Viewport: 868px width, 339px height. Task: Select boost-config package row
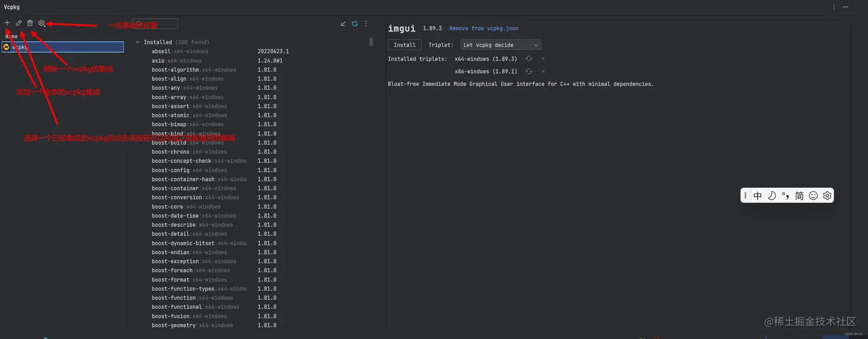click(189, 170)
